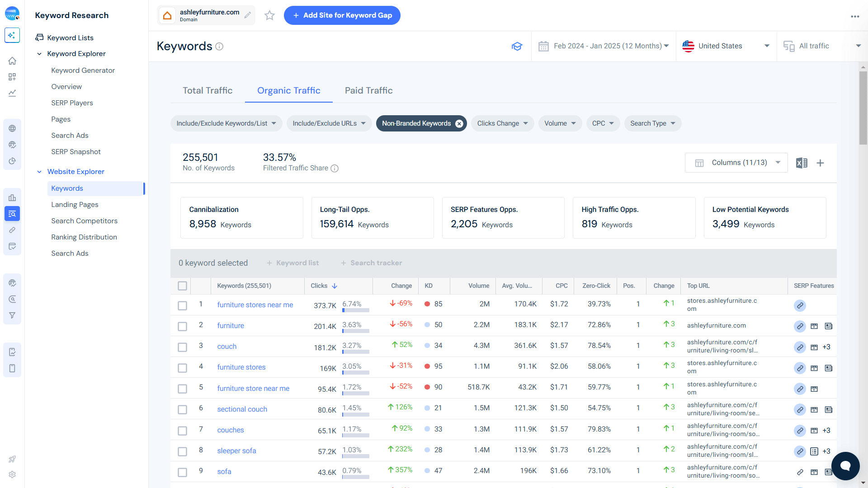
Task: Click the Similarweb logo
Action: [12, 14]
